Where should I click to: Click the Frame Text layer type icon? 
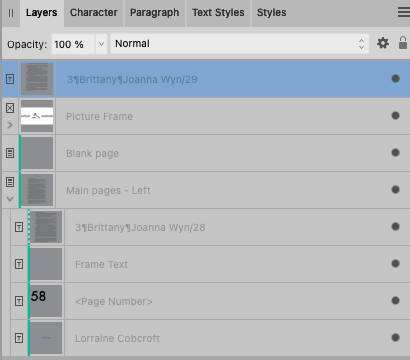[19, 264]
